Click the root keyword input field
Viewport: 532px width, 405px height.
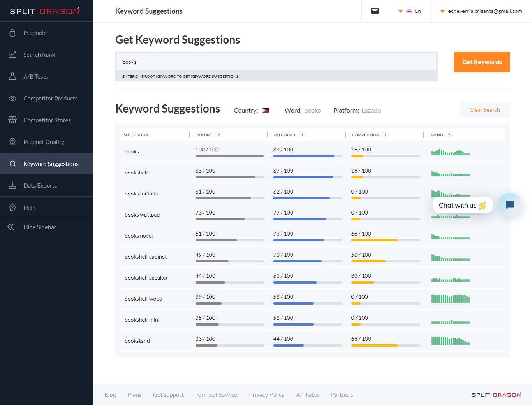(277, 62)
